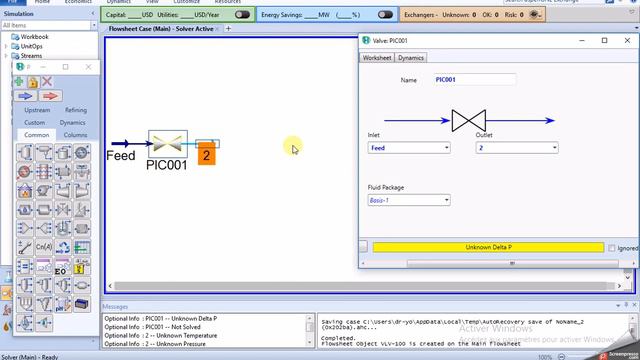Image resolution: width=640 pixels, height=360 pixels.
Task: Click the All Items search field
Action: (46, 25)
